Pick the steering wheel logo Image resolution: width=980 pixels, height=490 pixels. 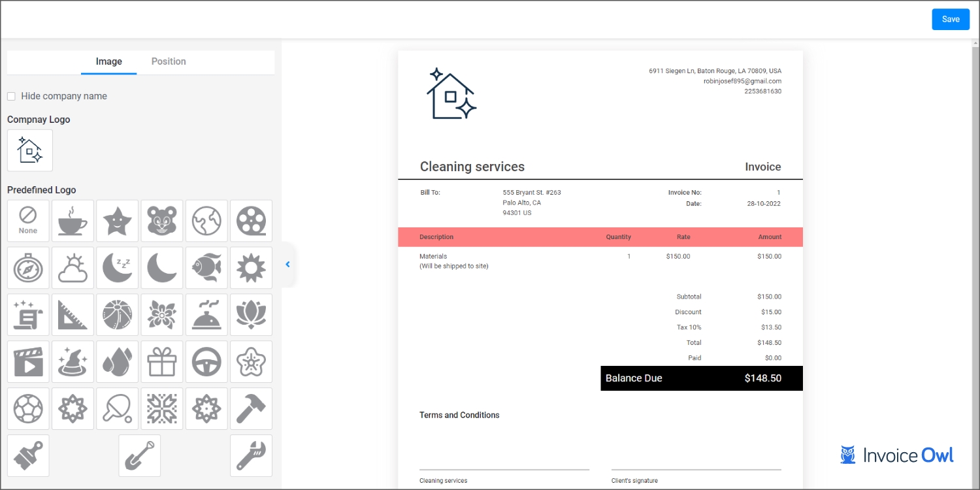(x=206, y=361)
